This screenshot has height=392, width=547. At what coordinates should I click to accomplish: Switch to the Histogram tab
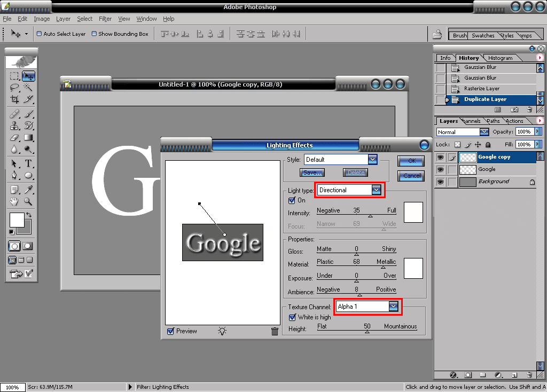pyautogui.click(x=500, y=58)
